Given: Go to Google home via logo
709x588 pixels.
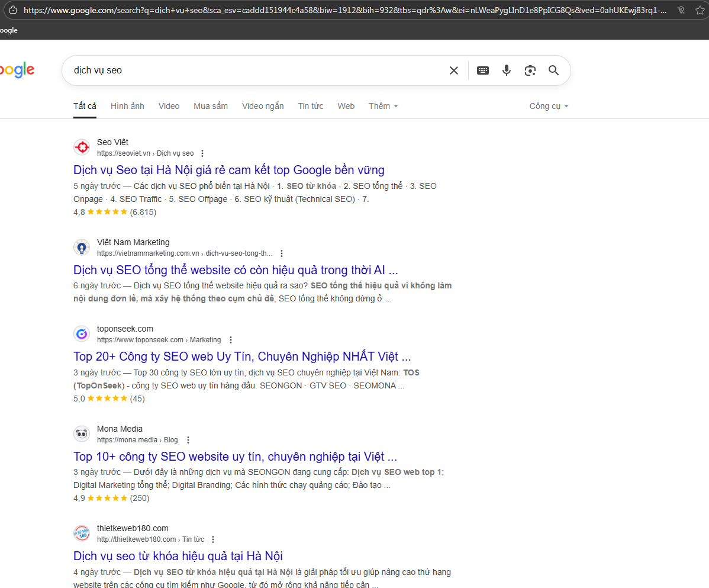Looking at the screenshot, I should pos(17,70).
